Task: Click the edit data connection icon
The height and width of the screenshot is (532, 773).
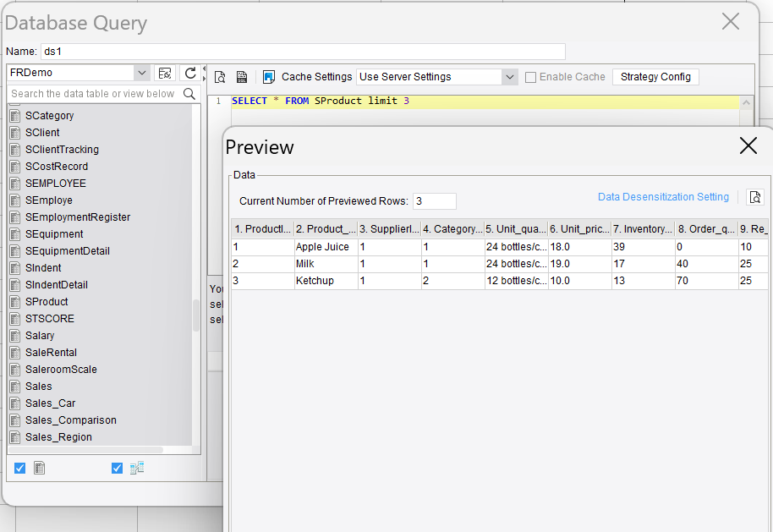Action: click(x=166, y=74)
